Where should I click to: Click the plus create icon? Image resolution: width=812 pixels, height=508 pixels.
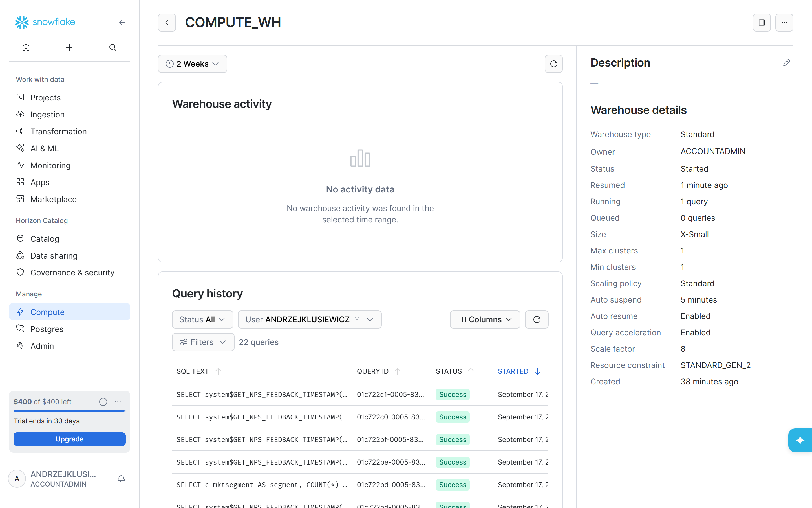pos(69,47)
